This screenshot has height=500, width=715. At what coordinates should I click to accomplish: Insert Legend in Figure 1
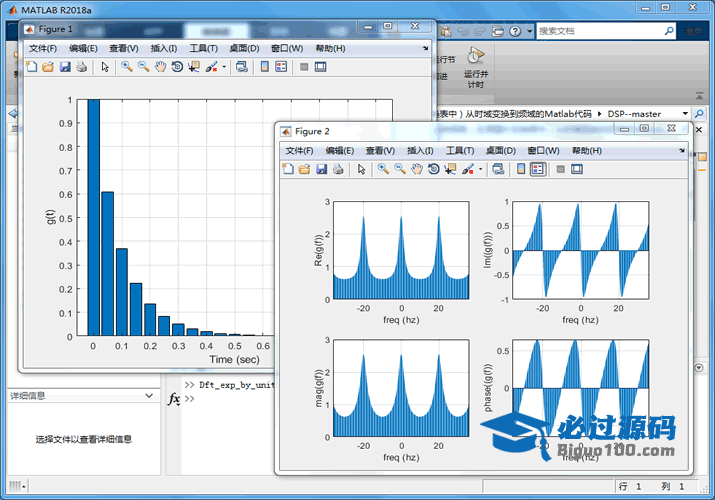[x=281, y=67]
